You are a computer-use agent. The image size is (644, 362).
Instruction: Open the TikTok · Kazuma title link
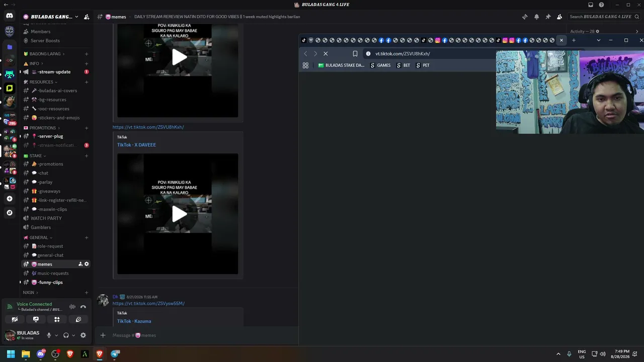(x=134, y=321)
